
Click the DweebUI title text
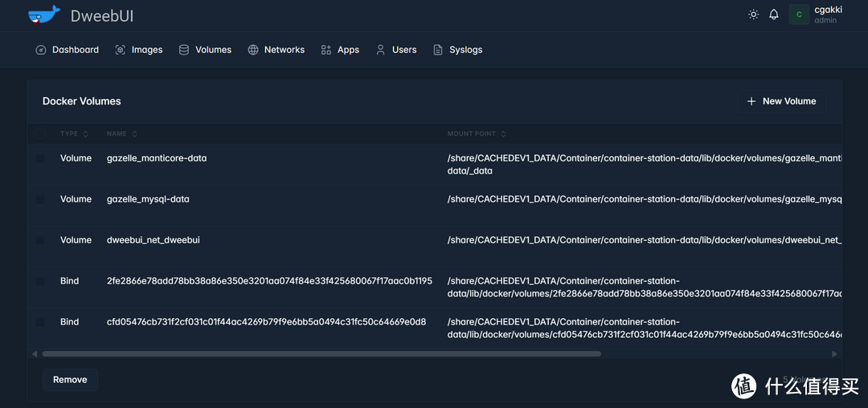point(102,16)
